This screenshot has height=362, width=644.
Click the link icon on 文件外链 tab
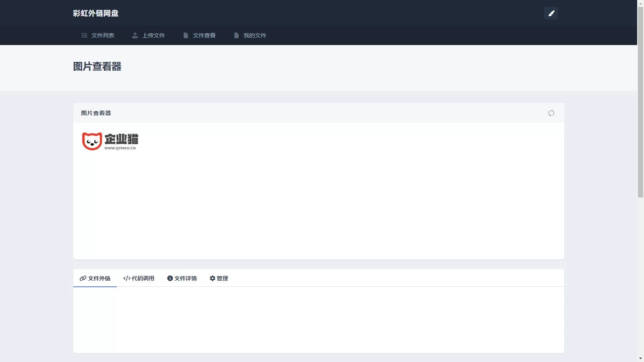coord(83,278)
